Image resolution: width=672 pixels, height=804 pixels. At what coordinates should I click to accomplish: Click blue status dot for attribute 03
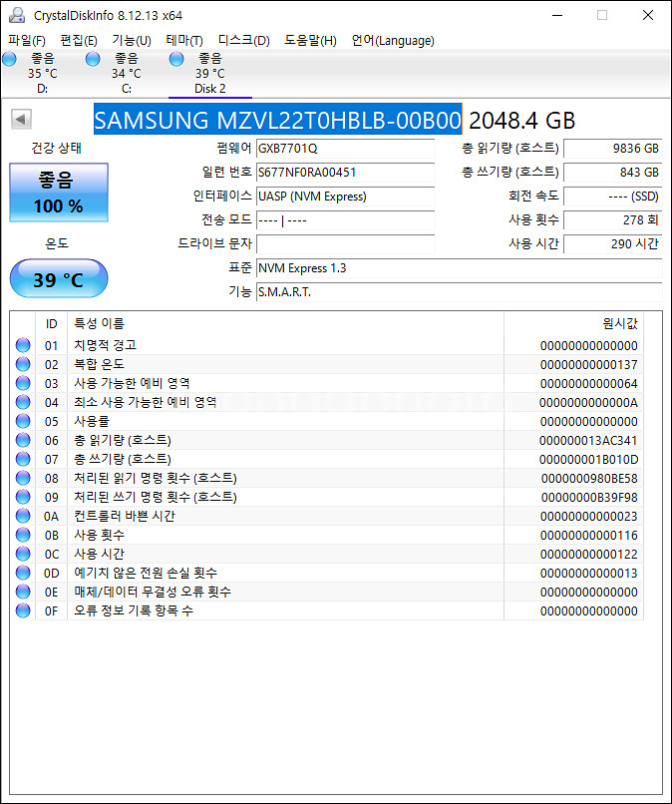23,383
